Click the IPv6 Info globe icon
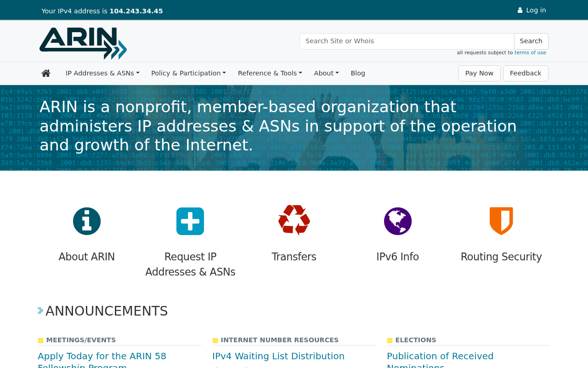The width and height of the screenshot is (588, 368). 398,221
